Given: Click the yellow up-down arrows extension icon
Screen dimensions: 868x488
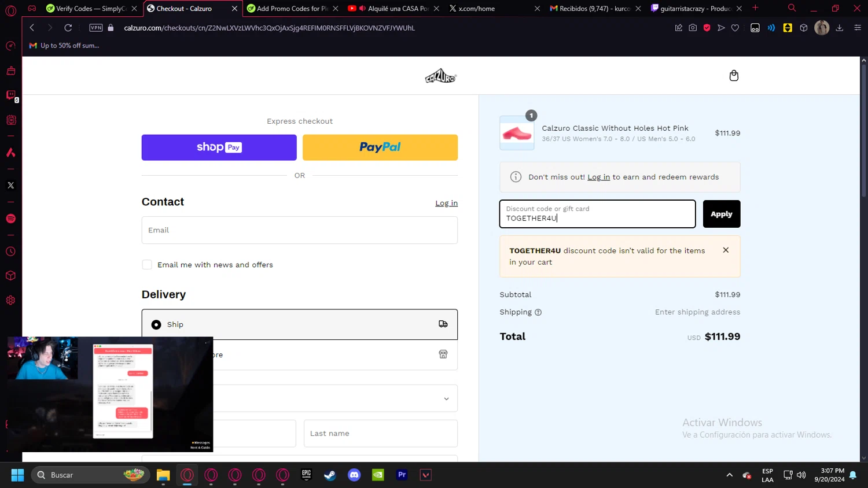Looking at the screenshot, I should point(788,28).
